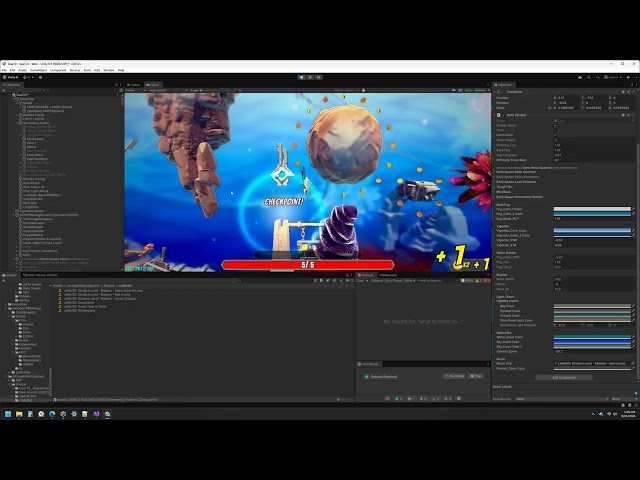Open the Play Focused dropdown
The width and height of the screenshot is (640, 480).
coord(345,90)
